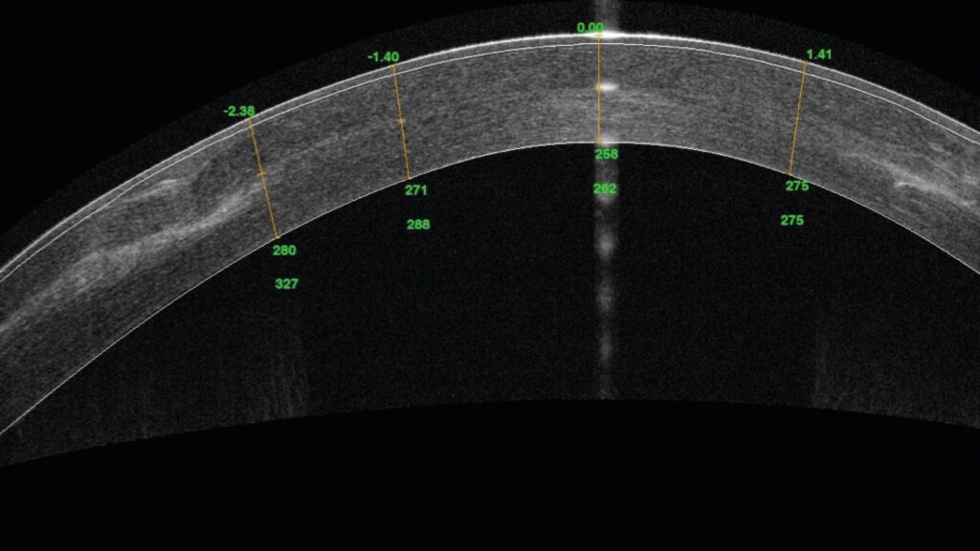980x551 pixels.
Task: Select the lower 275 measurement value
Action: [x=791, y=220]
